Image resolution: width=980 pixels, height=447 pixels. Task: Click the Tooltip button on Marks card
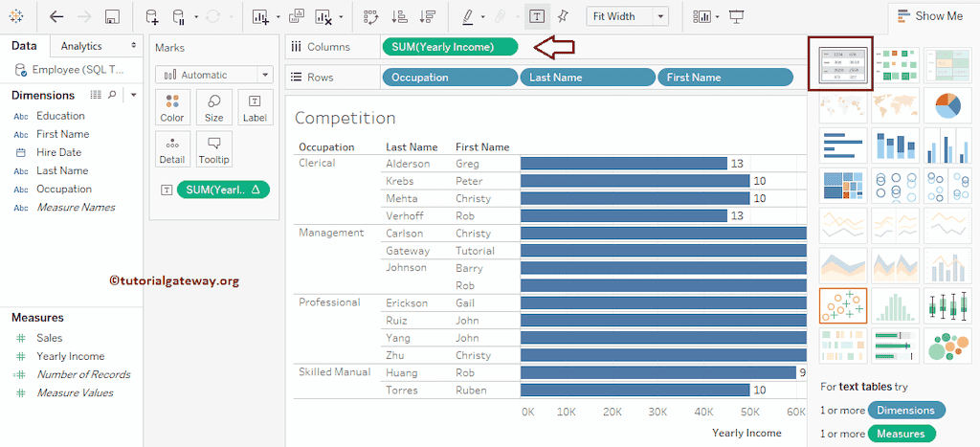click(x=213, y=149)
